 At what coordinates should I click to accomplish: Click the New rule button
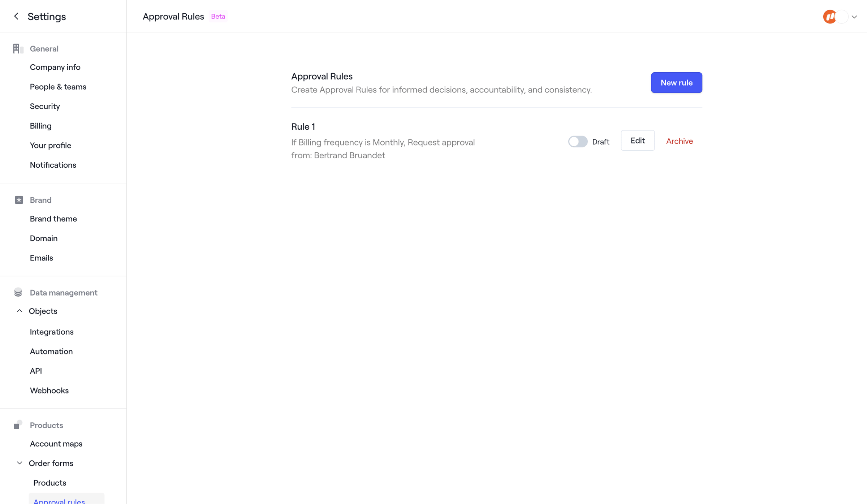676,83
